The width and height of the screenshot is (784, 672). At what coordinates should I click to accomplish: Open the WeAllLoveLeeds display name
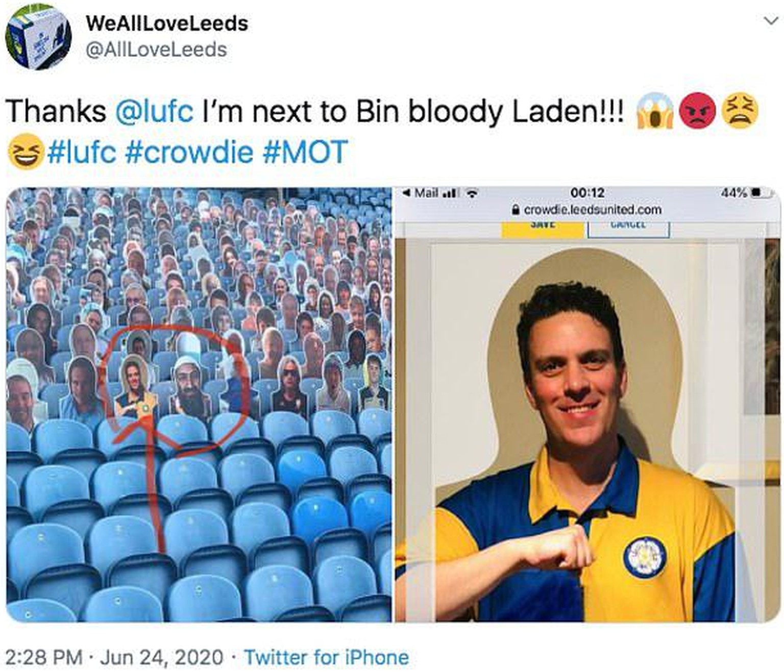coord(167,23)
